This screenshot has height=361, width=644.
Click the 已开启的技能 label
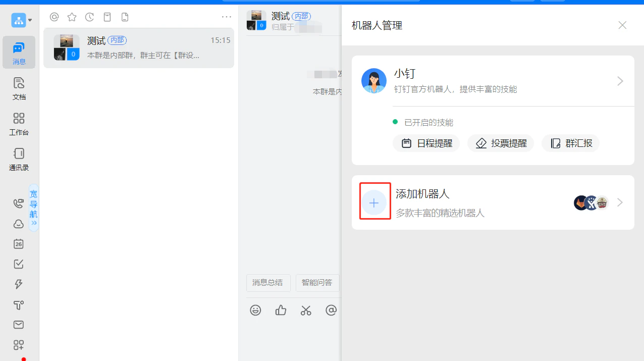pyautogui.click(x=429, y=122)
